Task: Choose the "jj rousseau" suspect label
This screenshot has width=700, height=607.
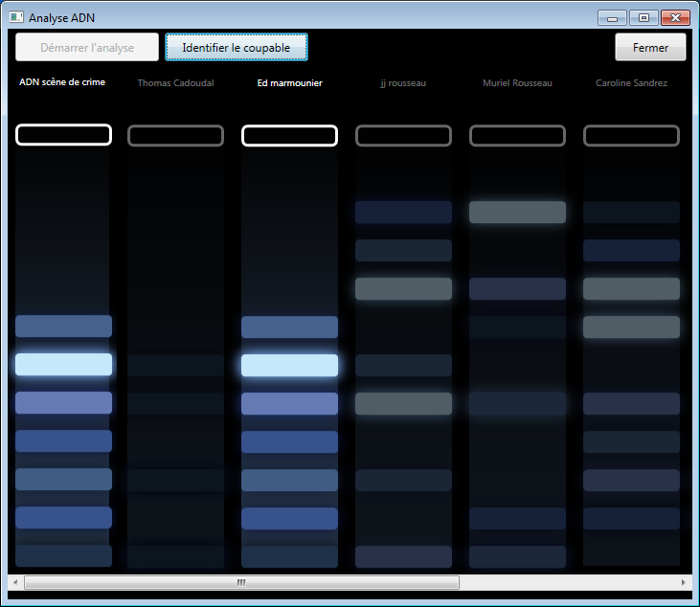Action: pyautogui.click(x=402, y=83)
